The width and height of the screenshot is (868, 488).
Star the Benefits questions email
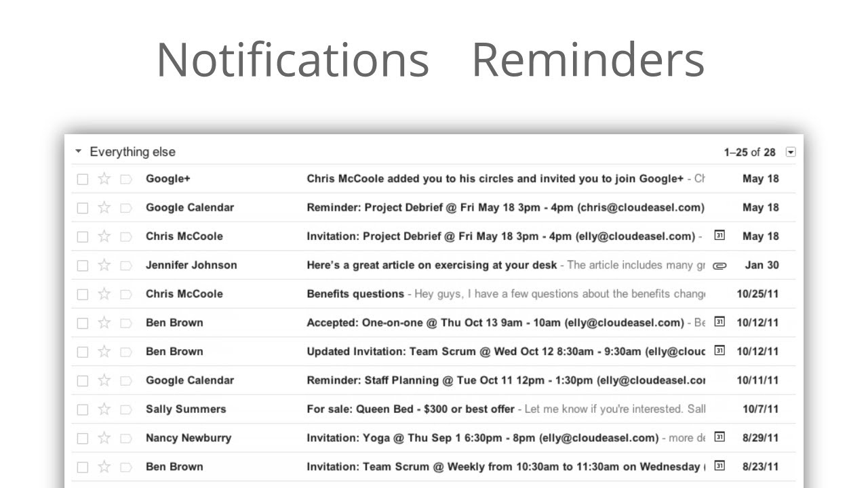click(104, 294)
